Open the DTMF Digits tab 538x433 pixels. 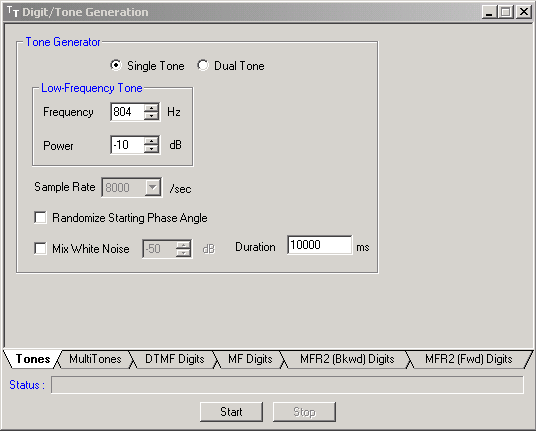click(174, 359)
